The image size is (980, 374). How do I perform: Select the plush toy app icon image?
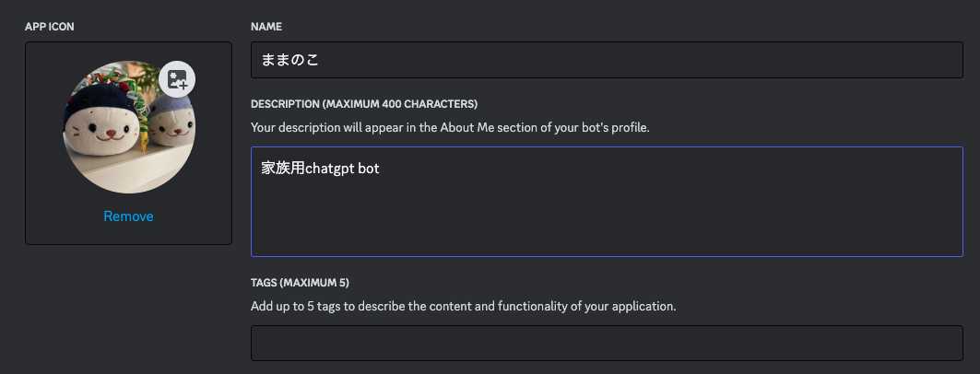[128, 127]
